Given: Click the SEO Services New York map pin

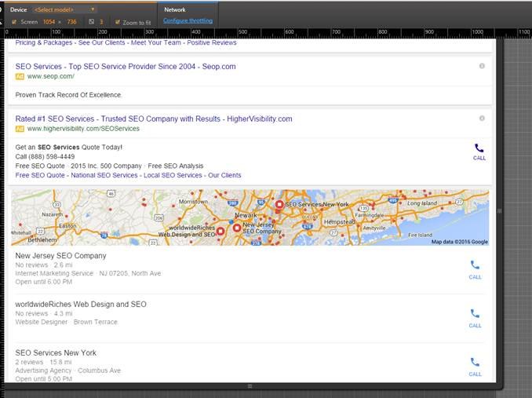Looking at the screenshot, I should point(279,205).
